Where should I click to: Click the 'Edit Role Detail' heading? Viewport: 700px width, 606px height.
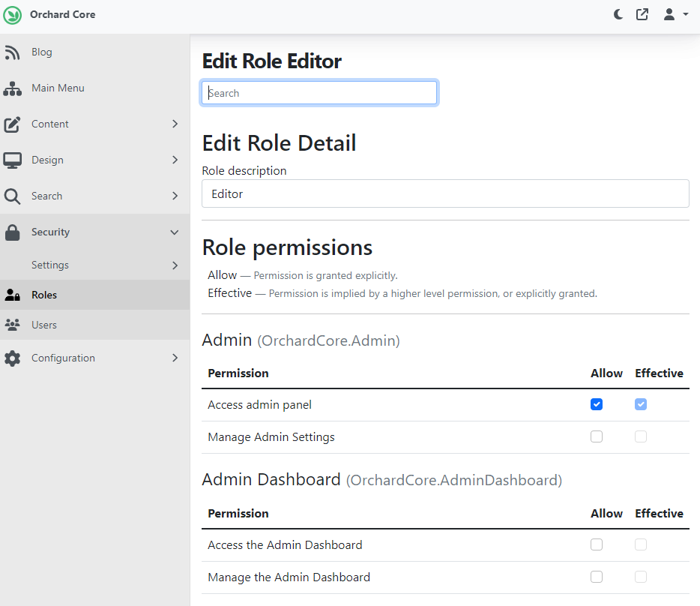coord(279,143)
